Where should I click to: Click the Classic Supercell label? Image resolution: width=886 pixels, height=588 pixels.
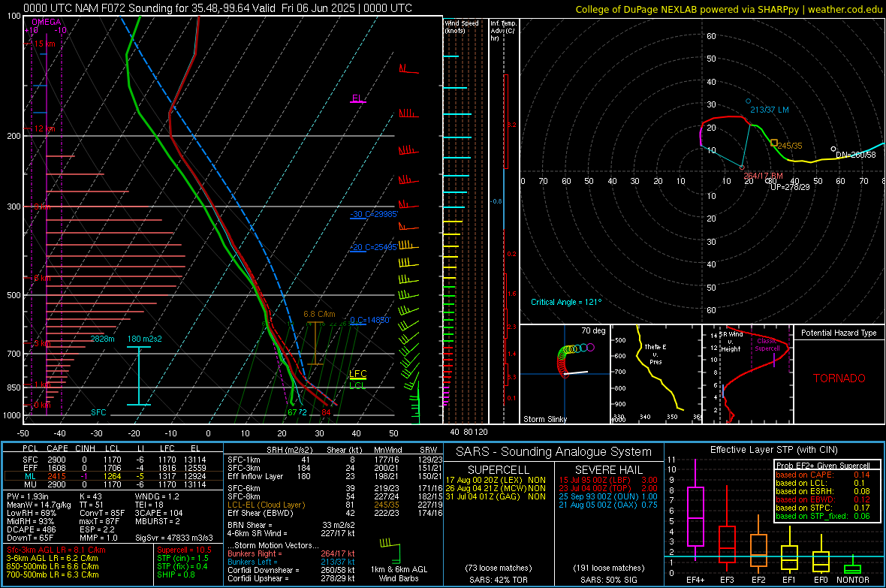click(767, 345)
